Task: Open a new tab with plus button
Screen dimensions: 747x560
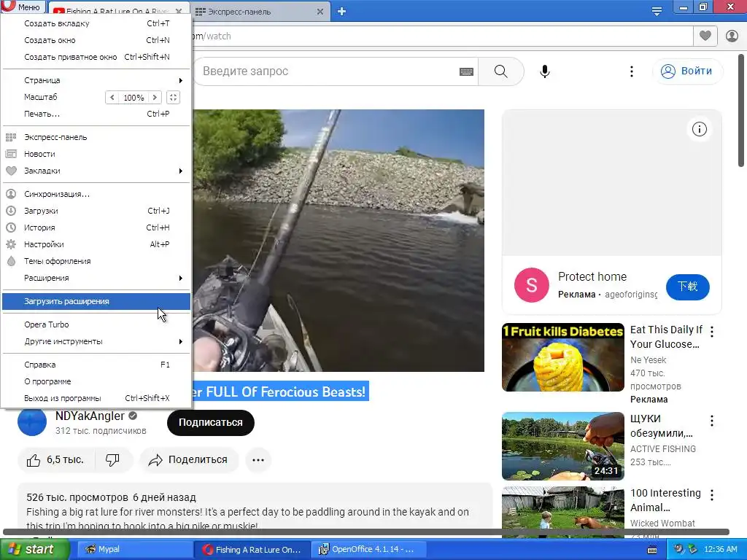Action: click(341, 12)
